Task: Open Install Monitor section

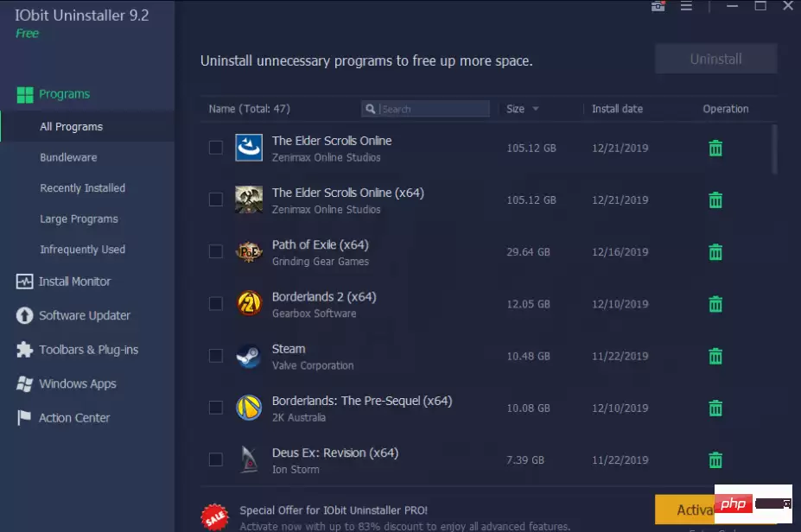Action: (x=74, y=282)
